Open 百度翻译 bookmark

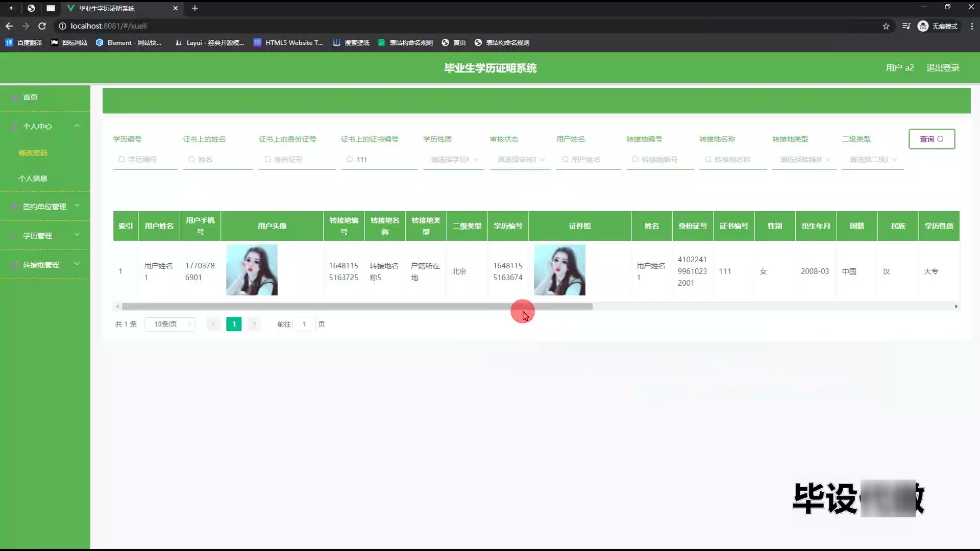pos(24,43)
